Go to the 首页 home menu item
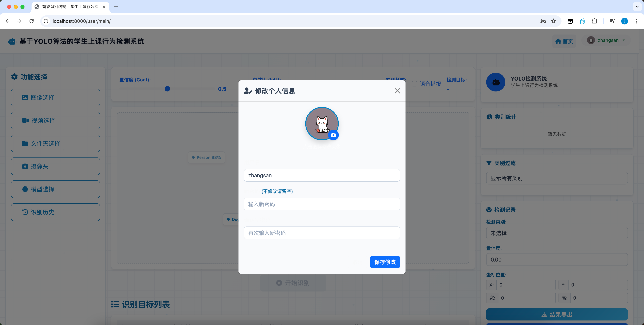 click(x=564, y=41)
